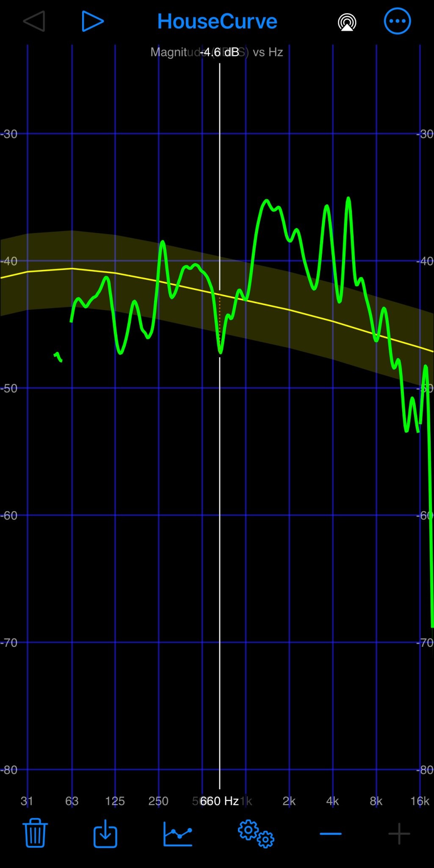The height and width of the screenshot is (868, 434).
Task: Tap the 31 Hz axis label
Action: point(27,801)
